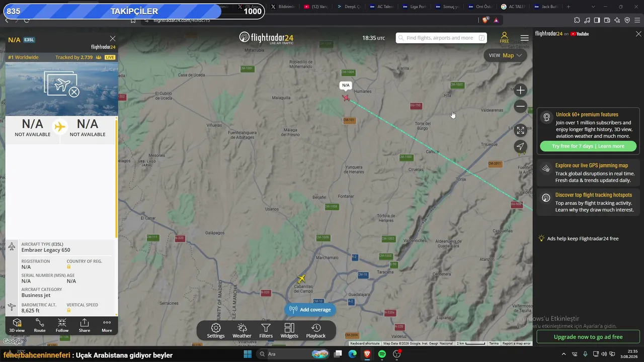The height and width of the screenshot is (362, 644).
Task: Open the Flightradar24 hamburger menu
Action: click(525, 38)
